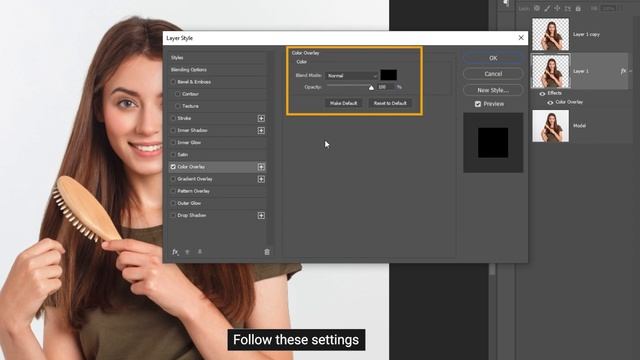Tick the Stroke effect checkbox
Image resolution: width=640 pixels, height=360 pixels.
coord(173,118)
